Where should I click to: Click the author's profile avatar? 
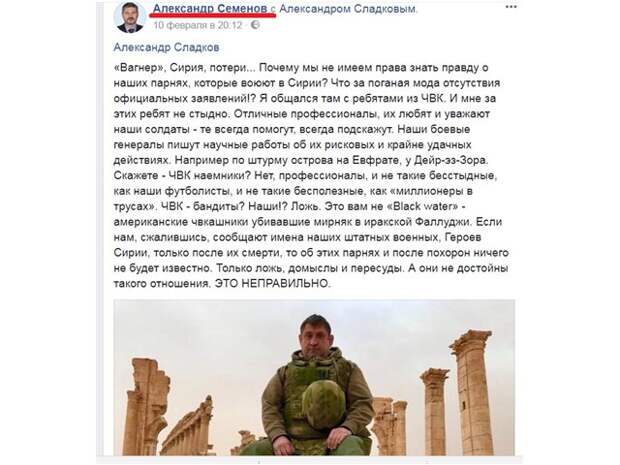pyautogui.click(x=130, y=17)
